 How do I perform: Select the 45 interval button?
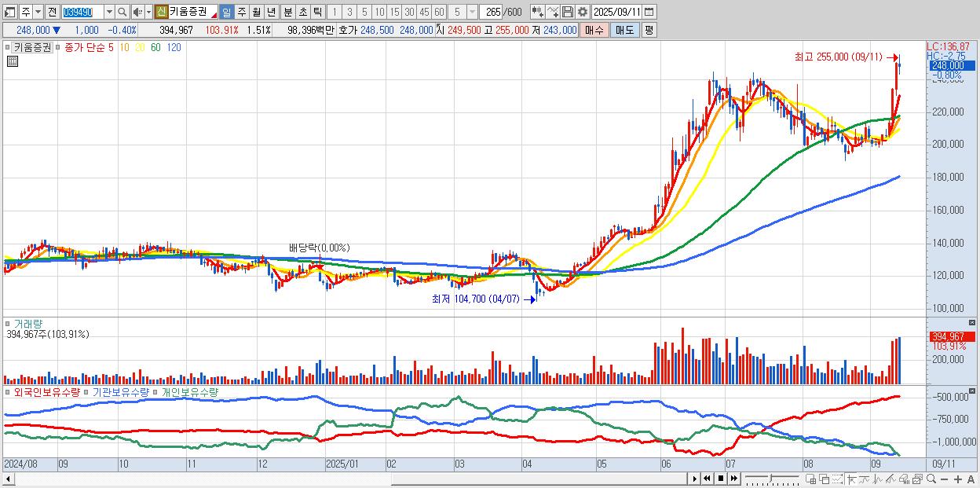(424, 12)
